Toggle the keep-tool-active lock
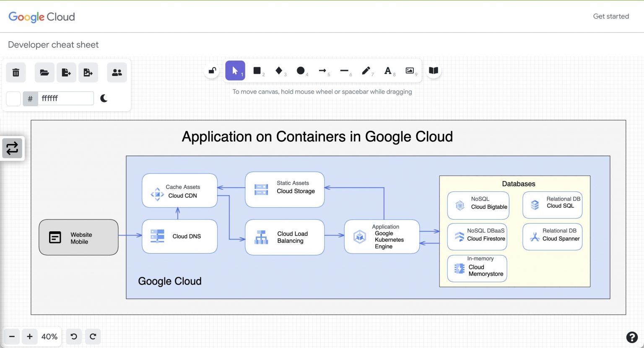Viewport: 644px width, 348px height. (212, 71)
